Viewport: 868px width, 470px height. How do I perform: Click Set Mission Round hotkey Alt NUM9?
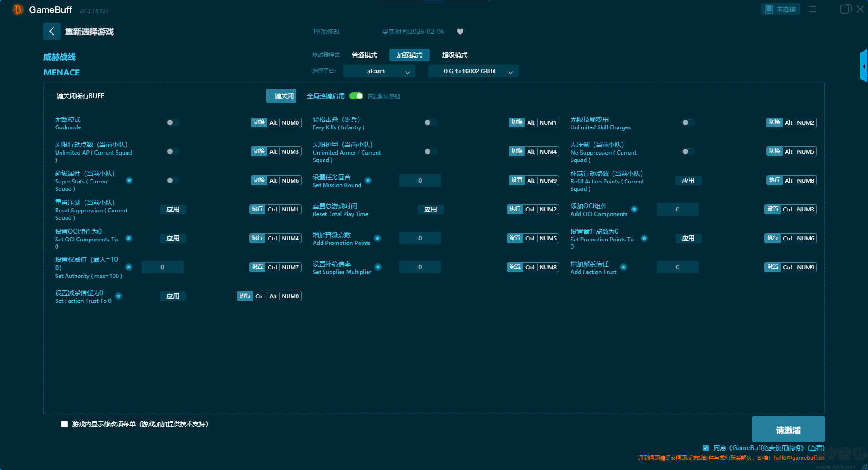tap(534, 180)
